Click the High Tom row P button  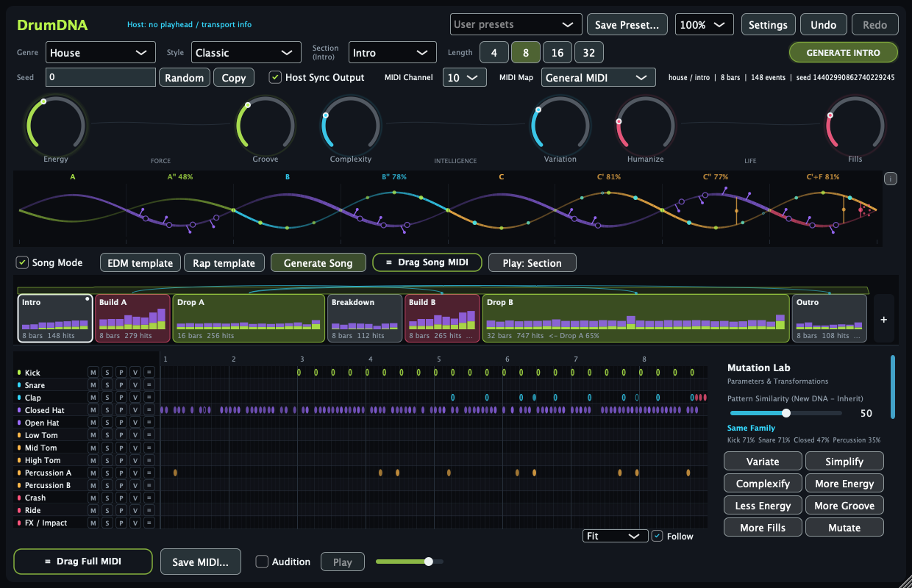(121, 460)
